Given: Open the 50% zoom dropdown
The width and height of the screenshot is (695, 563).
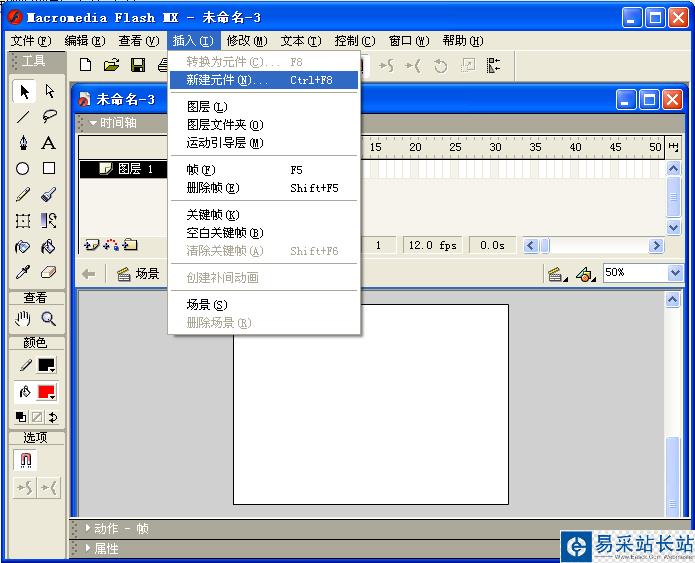Looking at the screenshot, I should click(x=675, y=273).
